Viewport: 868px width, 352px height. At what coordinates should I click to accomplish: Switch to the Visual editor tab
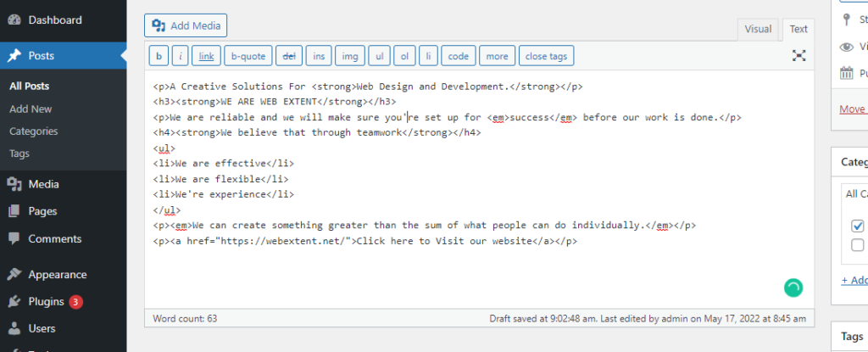pyautogui.click(x=758, y=30)
